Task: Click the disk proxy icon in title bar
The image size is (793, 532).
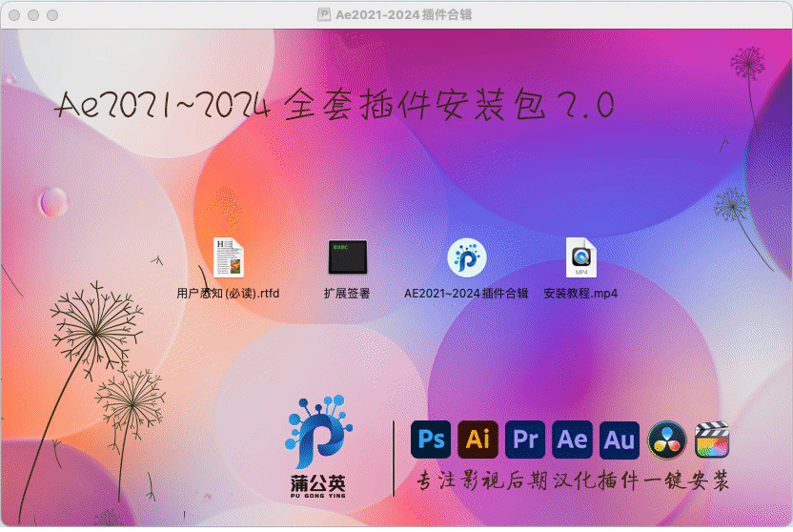Action: click(x=324, y=14)
